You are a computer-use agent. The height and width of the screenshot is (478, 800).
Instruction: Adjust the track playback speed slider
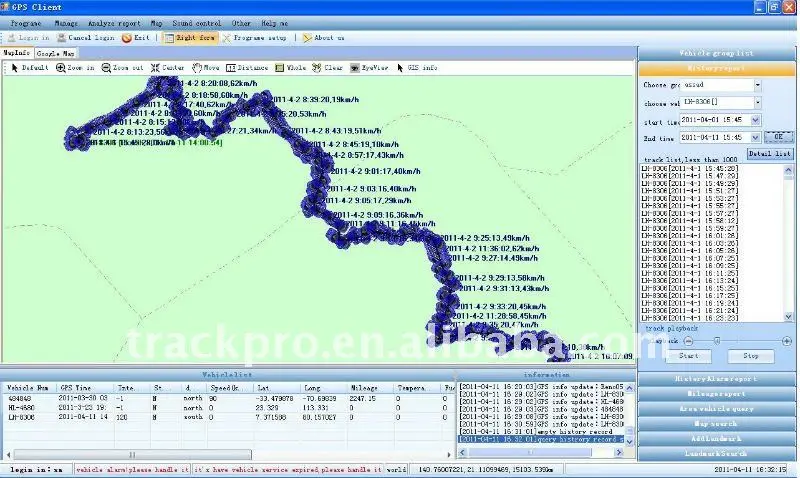point(716,340)
